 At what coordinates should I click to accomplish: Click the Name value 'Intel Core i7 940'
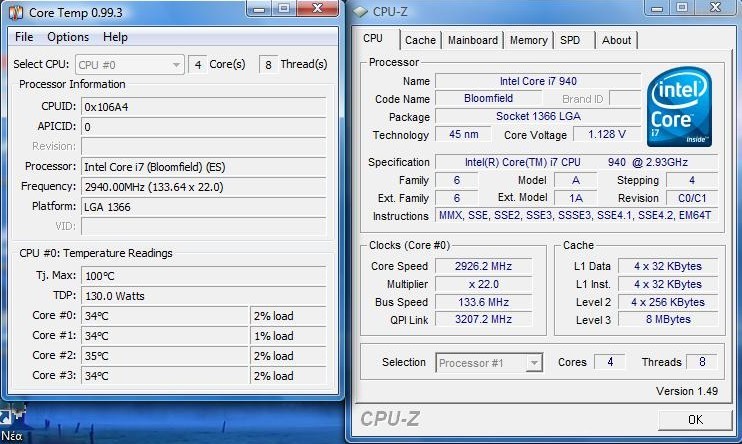coord(538,81)
